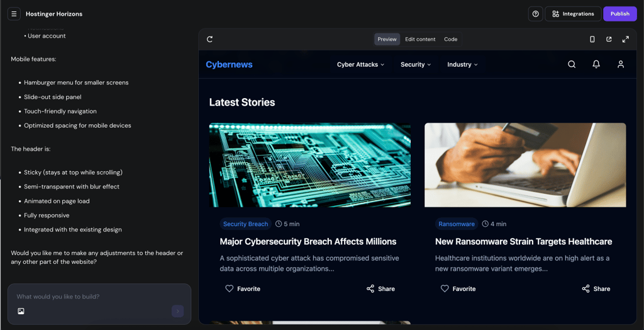Click 'Integrated with the existing design' text
Screen dimensions: 644x330
[x=73, y=230]
